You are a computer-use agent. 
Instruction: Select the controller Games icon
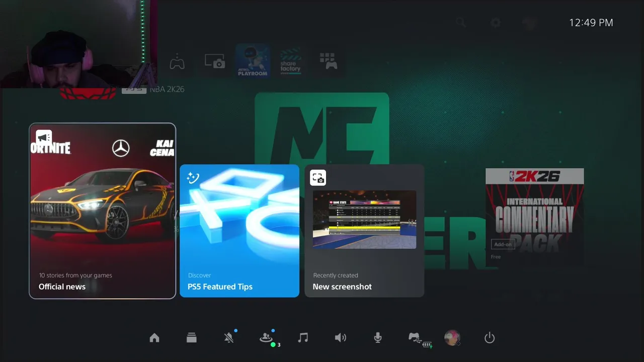(177, 62)
